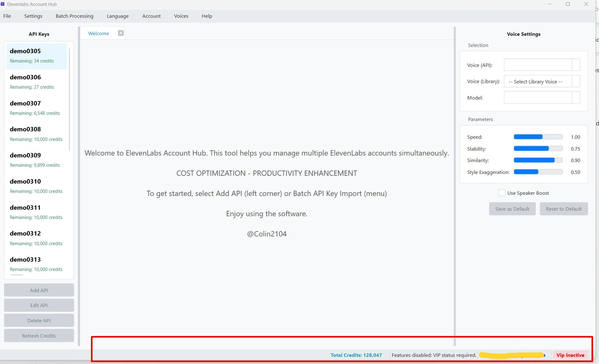Click the Vip inactive status badge

[x=570, y=355]
